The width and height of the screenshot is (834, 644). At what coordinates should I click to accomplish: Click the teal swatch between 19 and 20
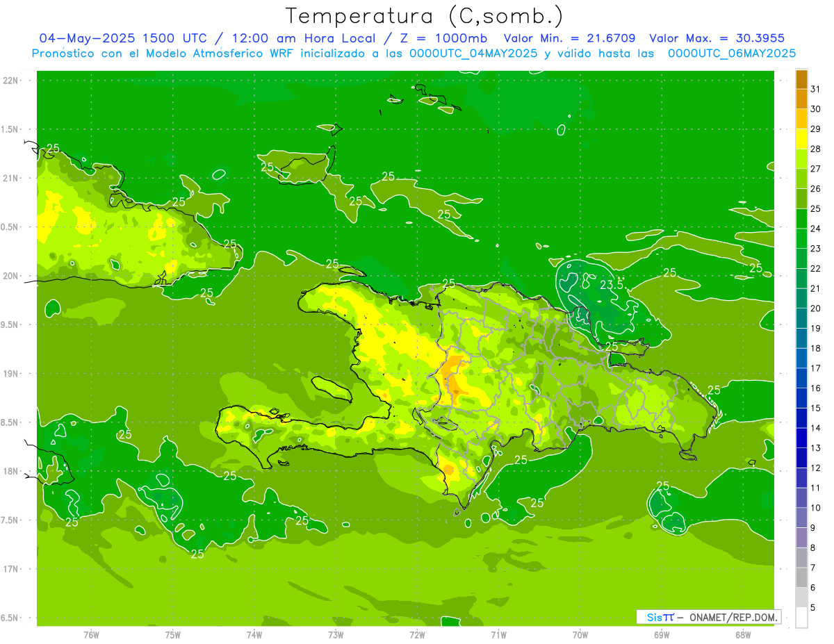801,318
